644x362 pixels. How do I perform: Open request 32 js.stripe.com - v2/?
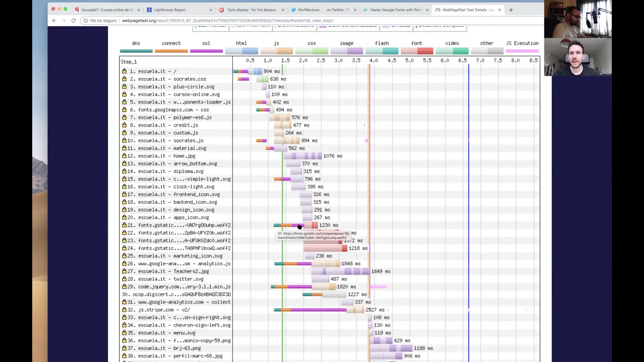(159, 310)
